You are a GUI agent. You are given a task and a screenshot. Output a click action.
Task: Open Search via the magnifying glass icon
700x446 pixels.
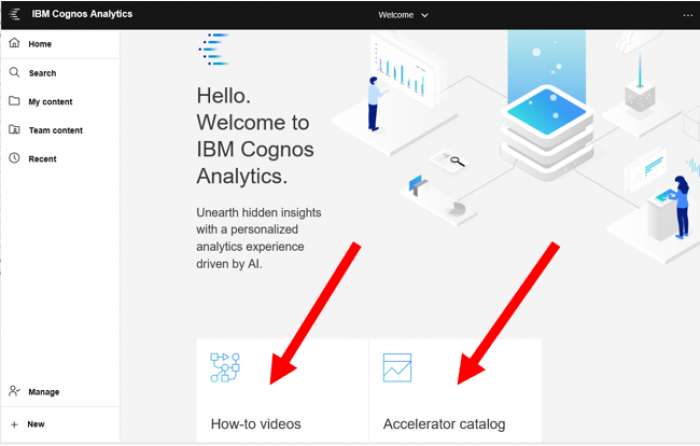(x=14, y=72)
